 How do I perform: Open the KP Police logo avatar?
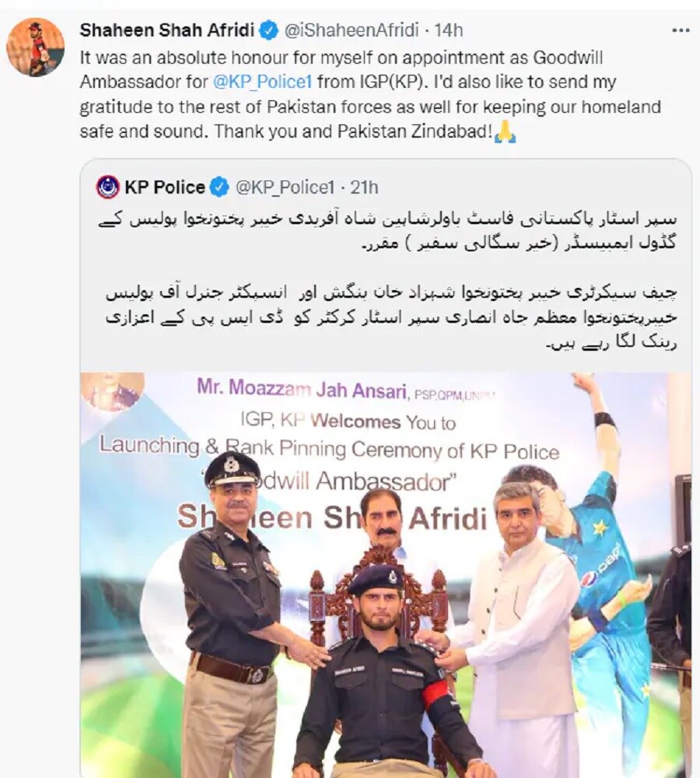[107, 187]
